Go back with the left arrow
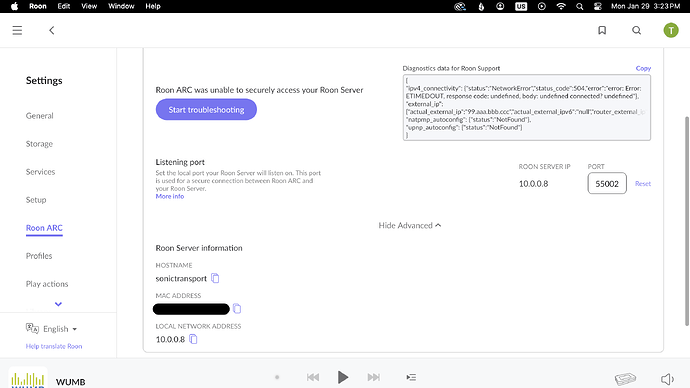This screenshot has height=388, width=690. [51, 30]
